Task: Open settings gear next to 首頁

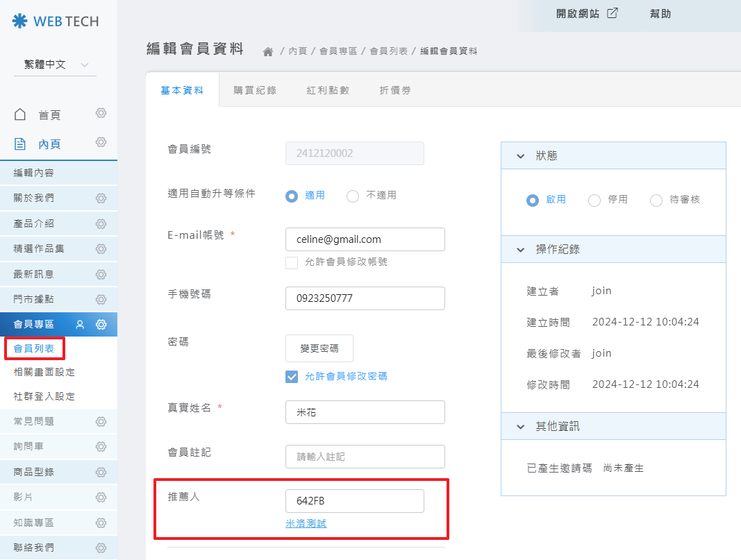Action: tap(101, 113)
